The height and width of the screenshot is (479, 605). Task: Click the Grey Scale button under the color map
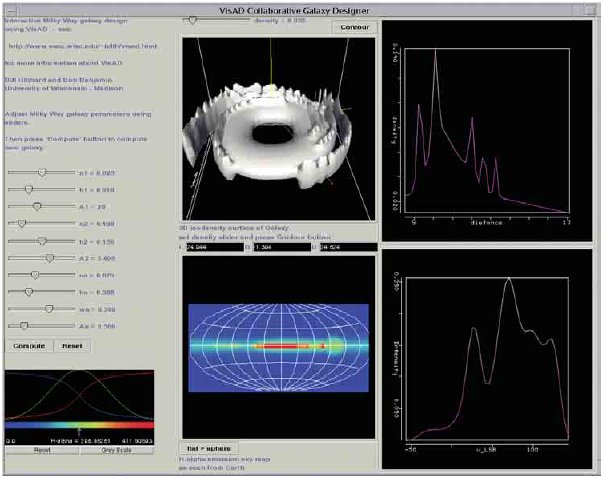click(117, 450)
